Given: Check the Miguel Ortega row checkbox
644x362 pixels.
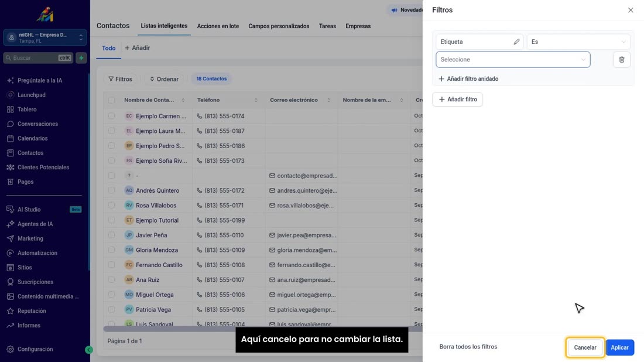Looking at the screenshot, I should (111, 295).
